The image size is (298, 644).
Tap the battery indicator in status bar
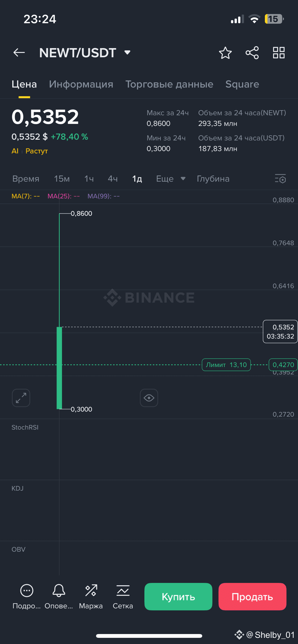274,19
